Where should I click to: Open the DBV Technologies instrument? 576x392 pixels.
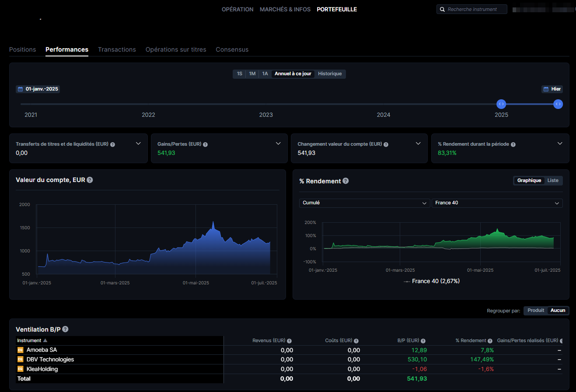pyautogui.click(x=50, y=360)
